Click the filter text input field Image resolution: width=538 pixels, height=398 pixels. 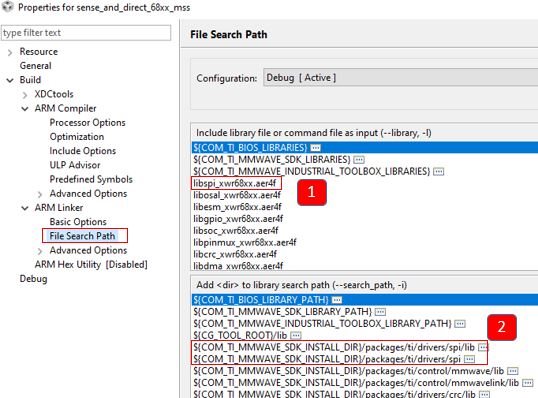pos(86,33)
